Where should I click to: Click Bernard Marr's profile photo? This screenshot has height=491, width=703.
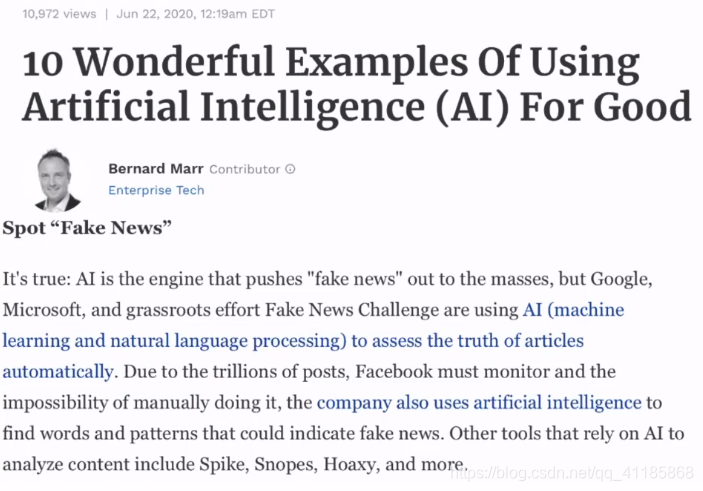pyautogui.click(x=59, y=180)
